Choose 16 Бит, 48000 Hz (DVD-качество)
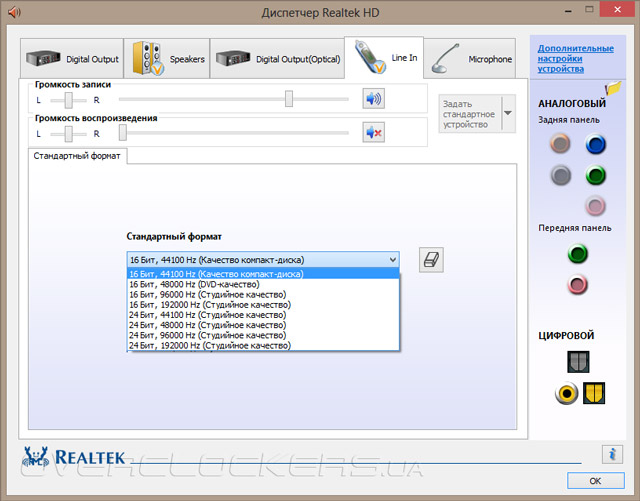The height and width of the screenshot is (501, 640). 263,284
